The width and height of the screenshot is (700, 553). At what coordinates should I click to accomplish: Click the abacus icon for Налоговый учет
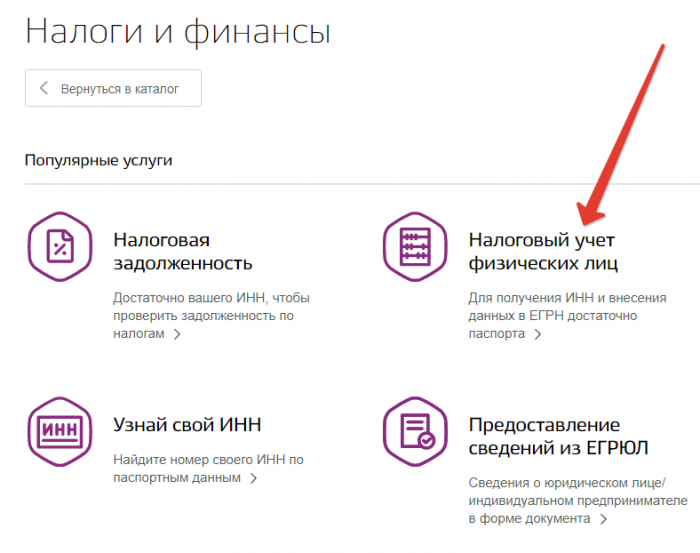(x=415, y=246)
